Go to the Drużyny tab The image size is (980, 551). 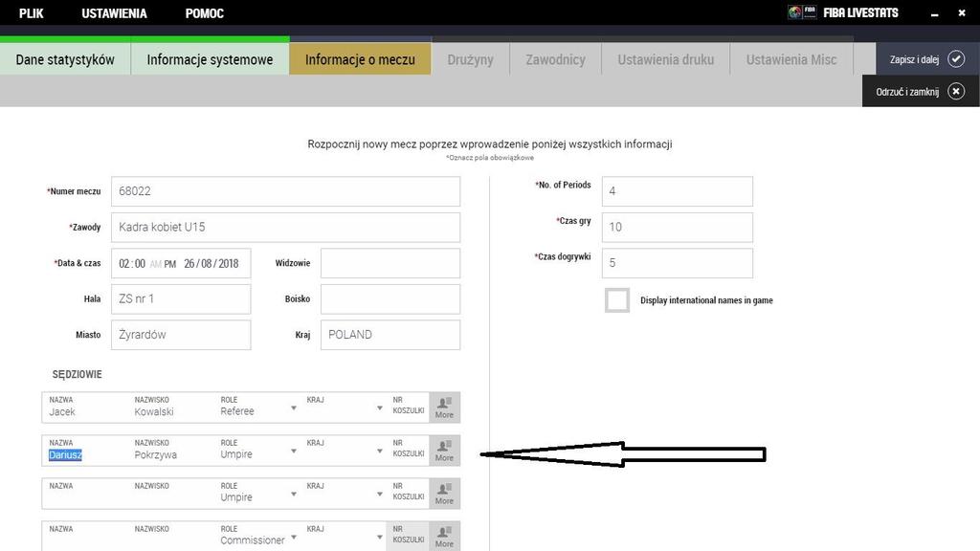[471, 59]
